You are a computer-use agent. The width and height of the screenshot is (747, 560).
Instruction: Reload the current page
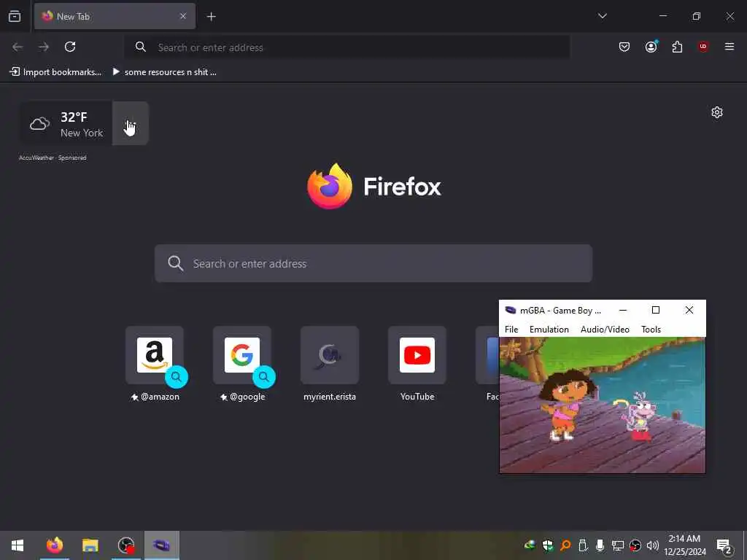pyautogui.click(x=70, y=47)
